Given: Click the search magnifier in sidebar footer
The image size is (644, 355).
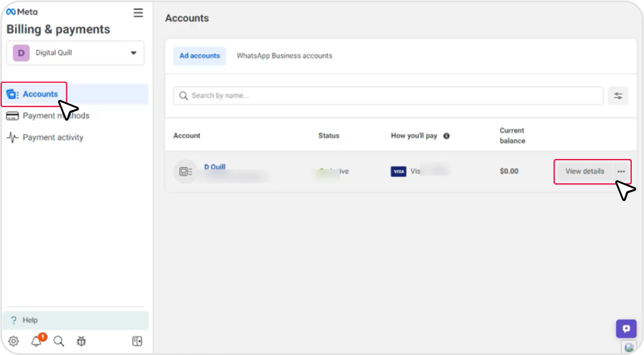Looking at the screenshot, I should (59, 341).
